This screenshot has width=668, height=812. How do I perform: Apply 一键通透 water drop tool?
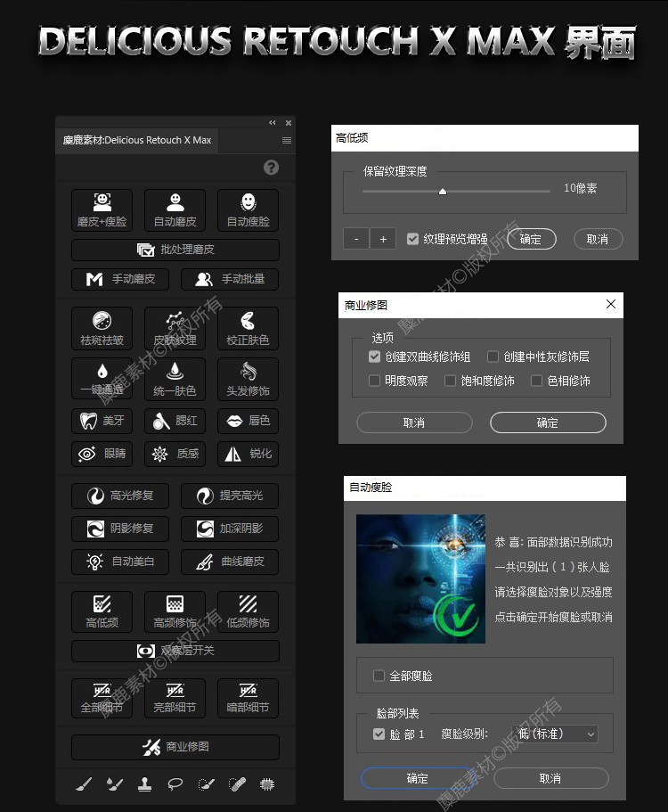[102, 379]
